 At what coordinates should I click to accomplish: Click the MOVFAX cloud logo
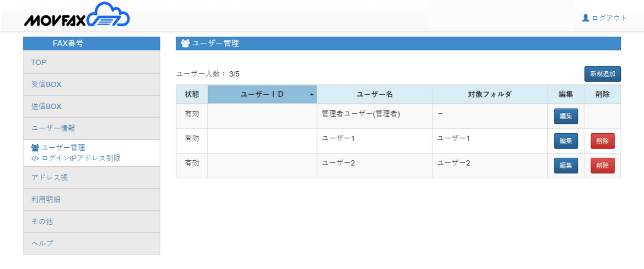[77, 15]
